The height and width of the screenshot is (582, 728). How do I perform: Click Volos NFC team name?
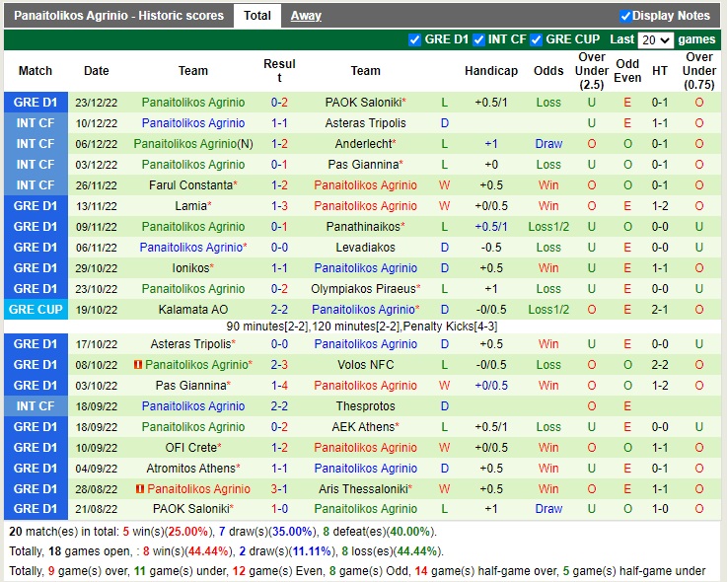pos(365,365)
